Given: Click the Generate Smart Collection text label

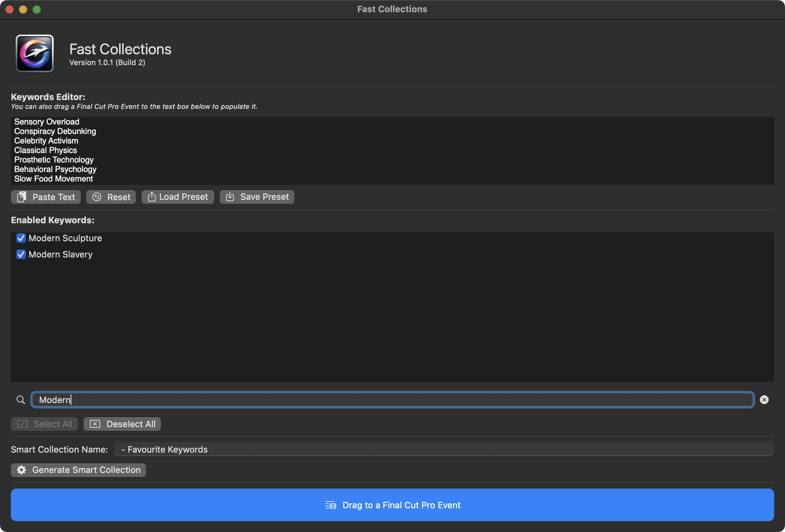Looking at the screenshot, I should 86,470.
